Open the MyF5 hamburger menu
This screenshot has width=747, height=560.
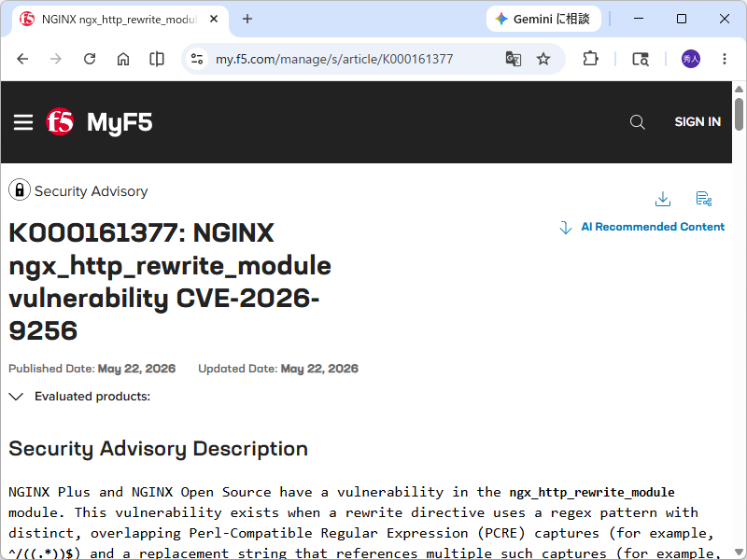coord(22,122)
